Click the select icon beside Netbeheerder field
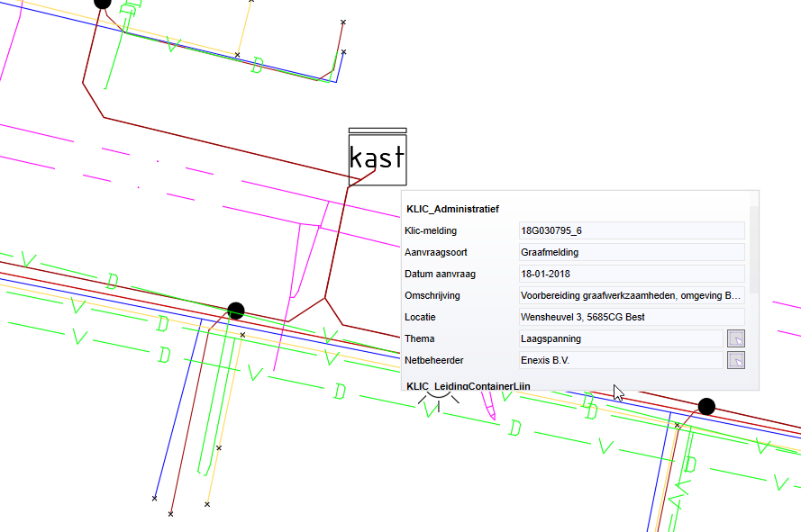Image resolution: width=801 pixels, height=532 pixels. point(736,360)
